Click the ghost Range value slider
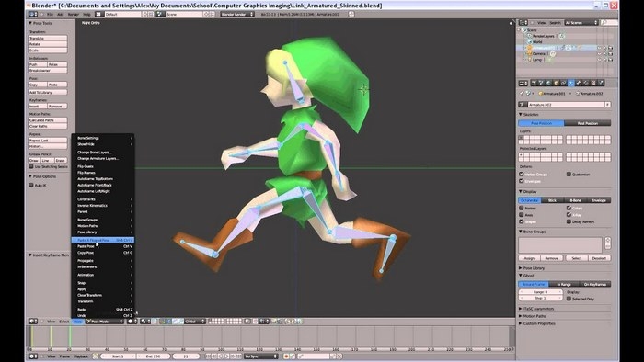Viewport: 644px width, 362px height. pyautogui.click(x=541, y=292)
